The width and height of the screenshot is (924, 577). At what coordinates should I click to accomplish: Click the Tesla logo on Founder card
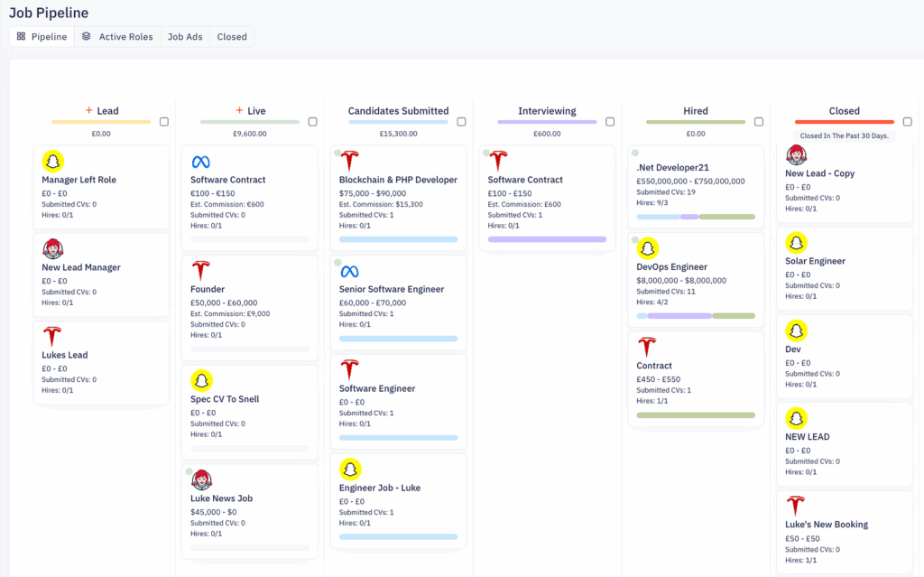tap(200, 270)
